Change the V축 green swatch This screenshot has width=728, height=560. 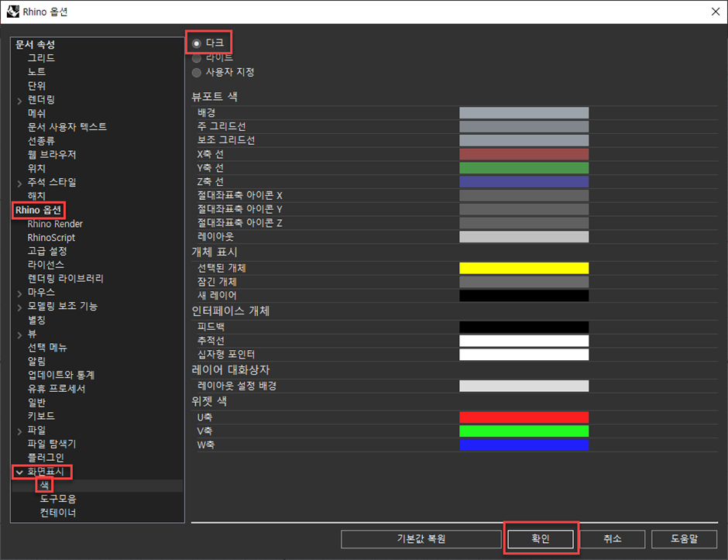point(524,431)
